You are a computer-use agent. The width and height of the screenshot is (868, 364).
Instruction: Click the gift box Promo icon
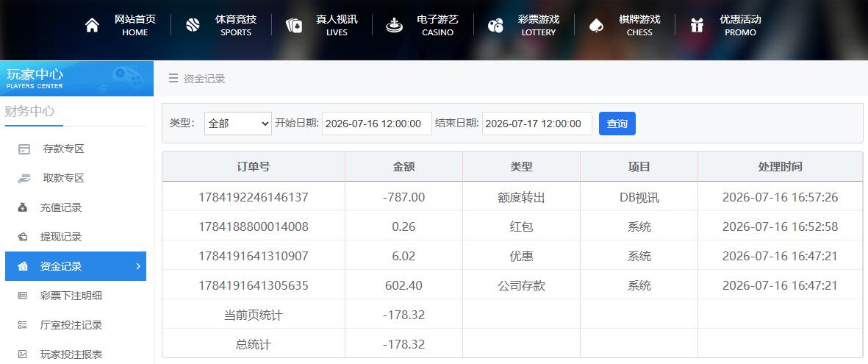[x=697, y=25]
